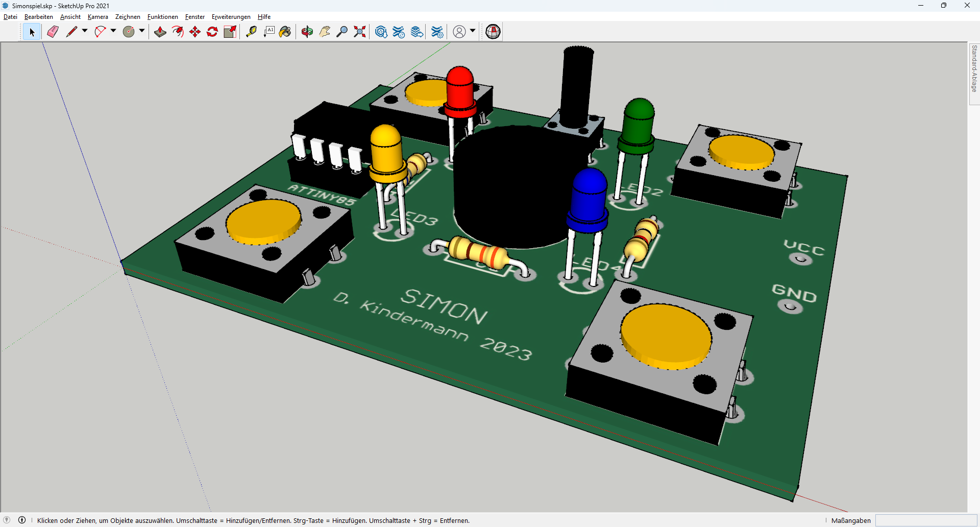Open the Funktionen menu

pos(163,17)
